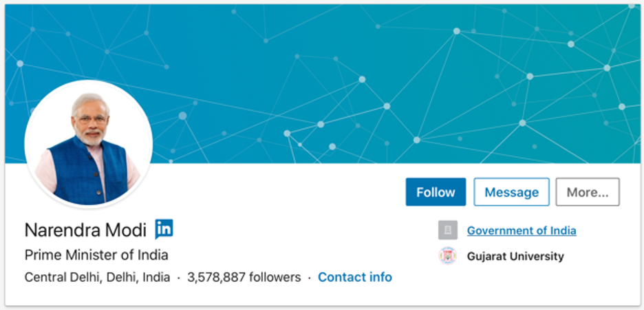Click the blue network-pattern cover banner

click(322, 84)
